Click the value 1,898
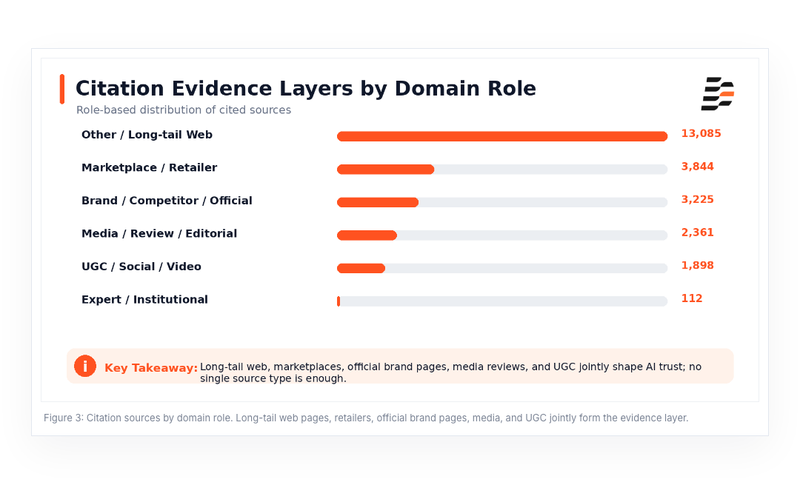This screenshot has width=800, height=485. 697,266
